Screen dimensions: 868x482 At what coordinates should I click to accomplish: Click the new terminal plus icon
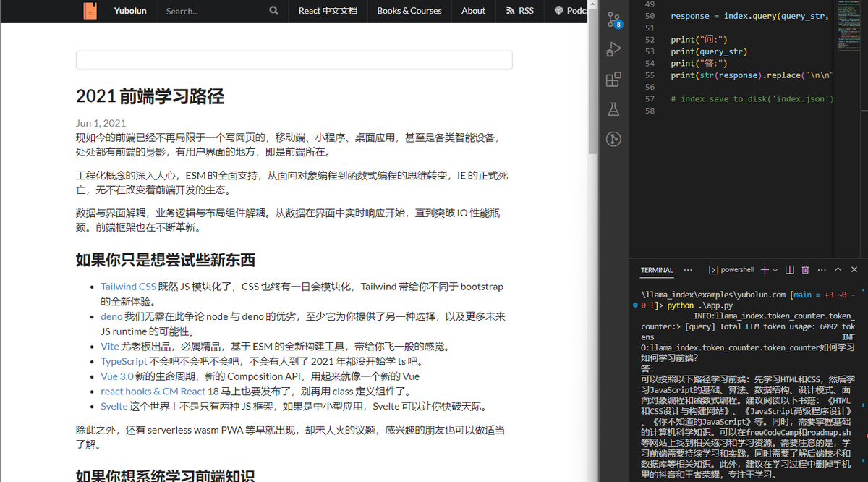click(765, 270)
